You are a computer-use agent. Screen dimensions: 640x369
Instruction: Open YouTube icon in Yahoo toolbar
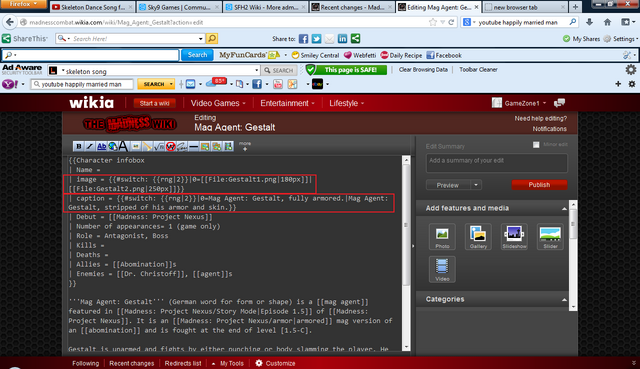tap(278, 84)
